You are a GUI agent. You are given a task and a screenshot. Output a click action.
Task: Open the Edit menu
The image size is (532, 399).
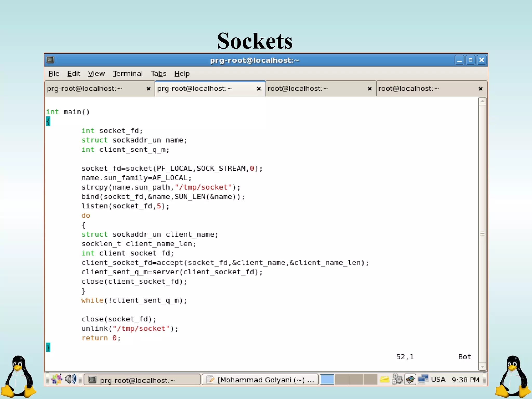[x=74, y=74]
